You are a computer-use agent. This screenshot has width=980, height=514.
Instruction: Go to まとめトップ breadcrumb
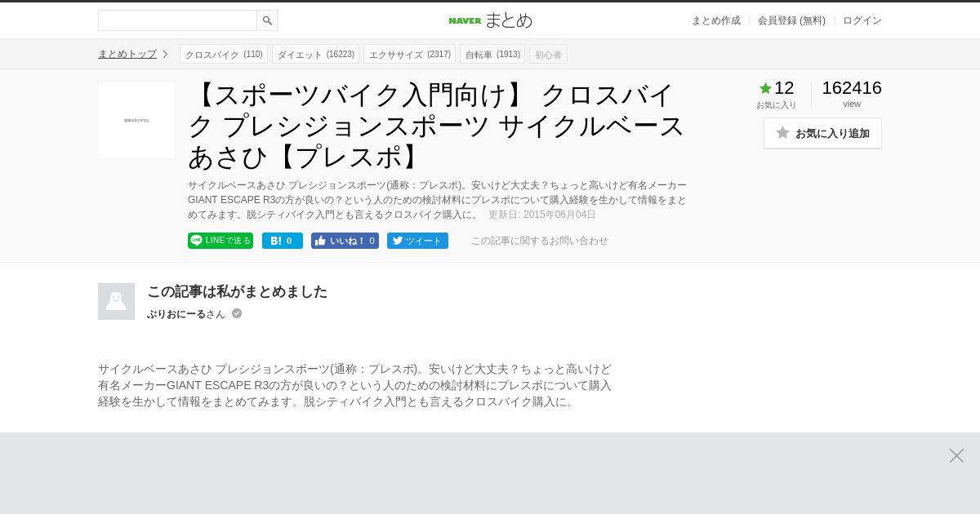click(x=127, y=54)
